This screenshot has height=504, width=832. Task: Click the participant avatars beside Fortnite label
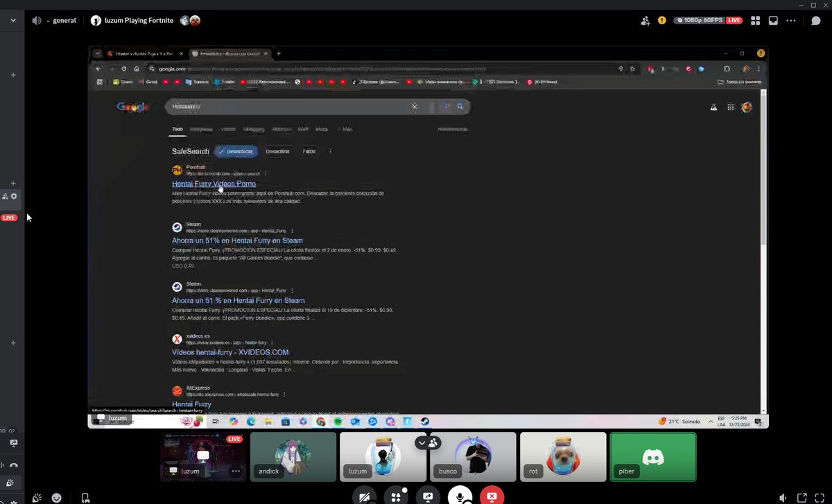click(190, 20)
